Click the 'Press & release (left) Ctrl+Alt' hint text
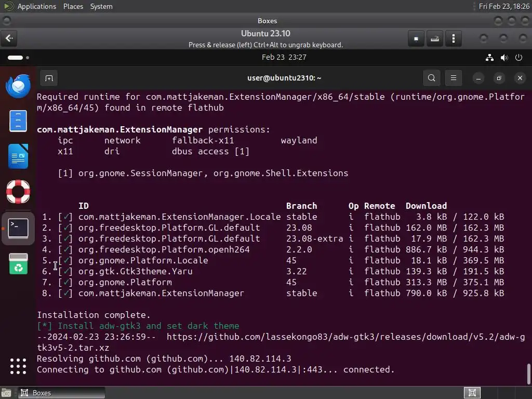This screenshot has height=399, width=532. (x=265, y=45)
